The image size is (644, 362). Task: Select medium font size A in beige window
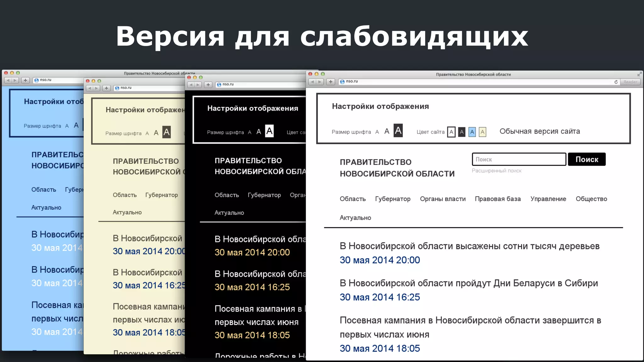[x=156, y=133]
